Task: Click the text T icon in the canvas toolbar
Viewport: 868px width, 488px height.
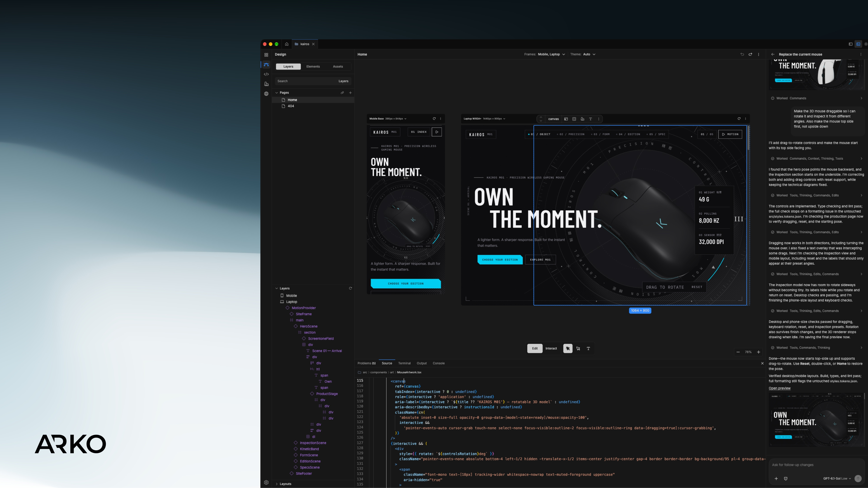Action: (590, 119)
